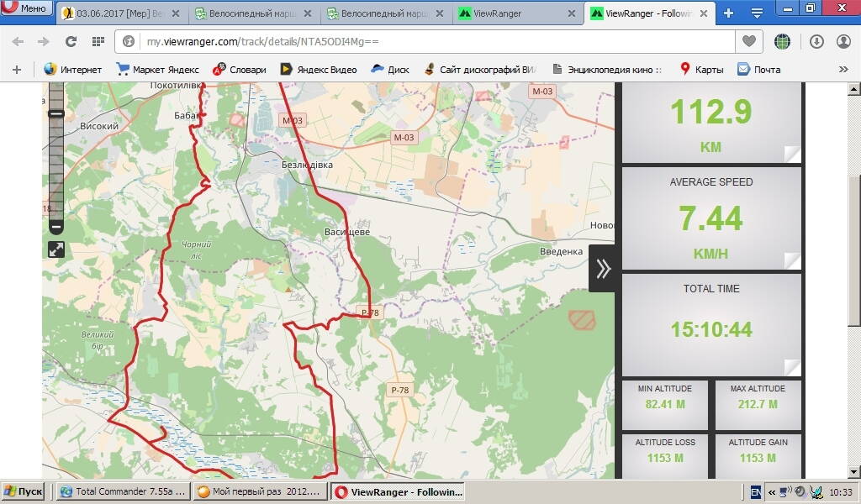Click the map zoom out minus button

click(56, 227)
